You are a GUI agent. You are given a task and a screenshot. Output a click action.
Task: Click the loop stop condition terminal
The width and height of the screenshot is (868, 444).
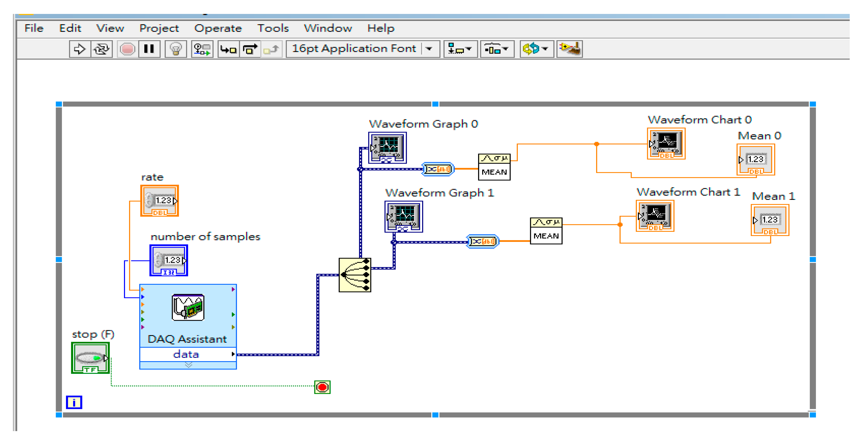tap(322, 387)
